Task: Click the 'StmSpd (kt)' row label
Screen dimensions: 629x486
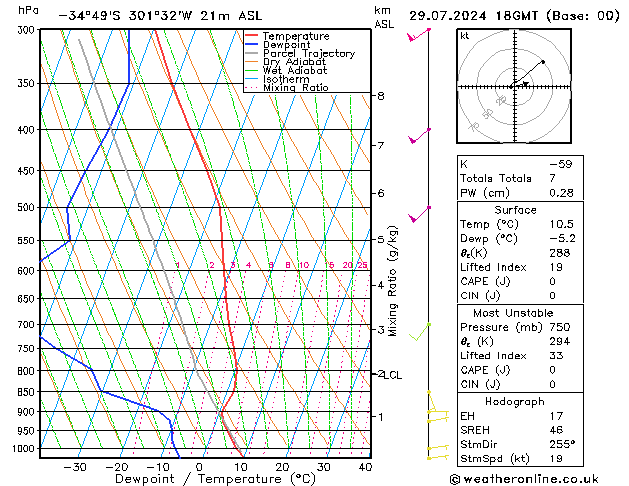Action: pos(495,459)
